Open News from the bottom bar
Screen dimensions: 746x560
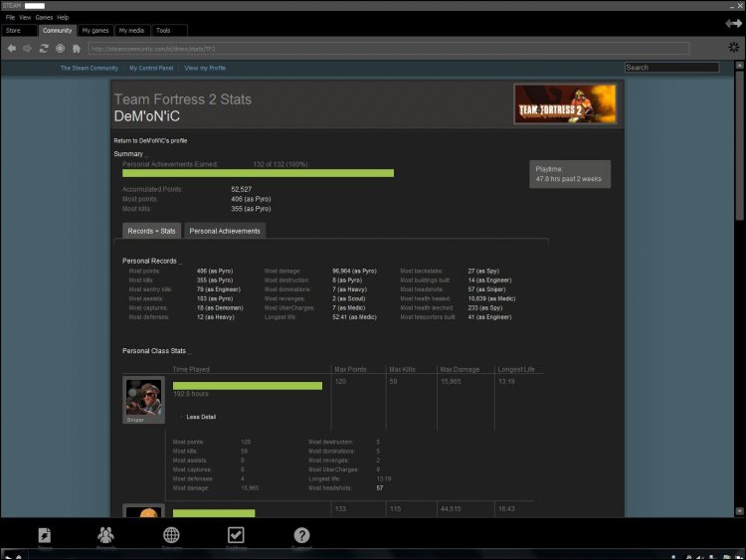[x=44, y=535]
